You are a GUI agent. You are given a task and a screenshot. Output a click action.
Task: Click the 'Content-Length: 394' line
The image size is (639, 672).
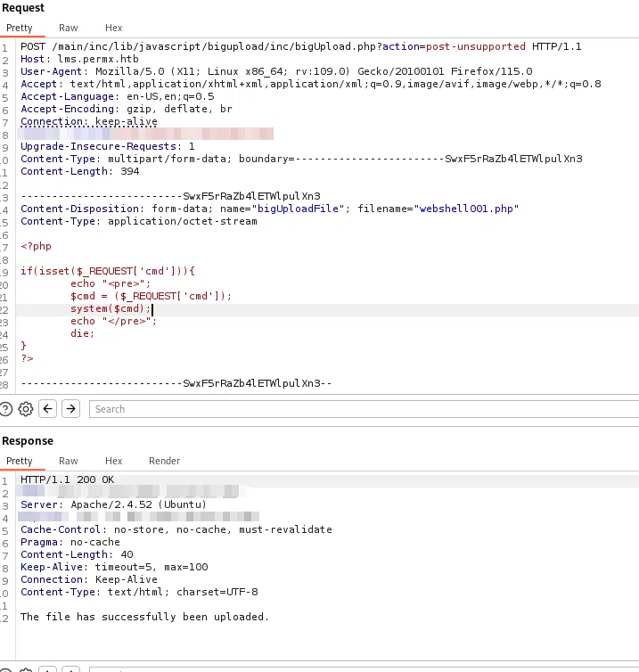click(79, 171)
